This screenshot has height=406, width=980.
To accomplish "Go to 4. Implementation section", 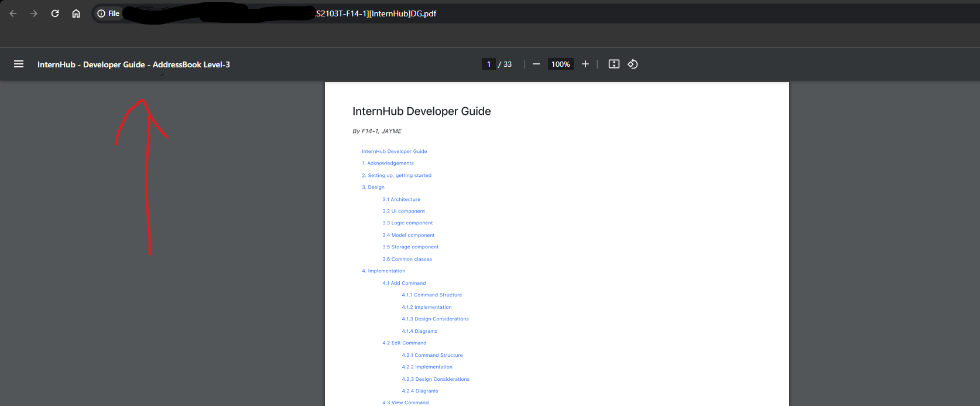I will click(x=383, y=271).
